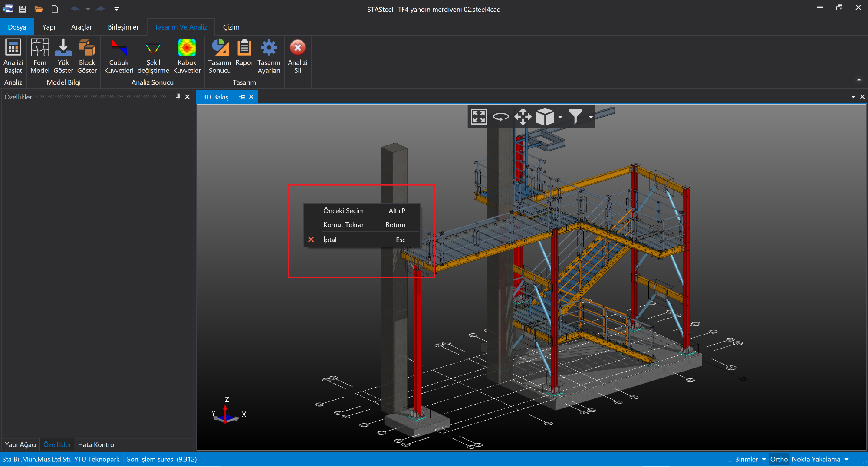Toggle Ortho mode in status bar

tap(779, 459)
